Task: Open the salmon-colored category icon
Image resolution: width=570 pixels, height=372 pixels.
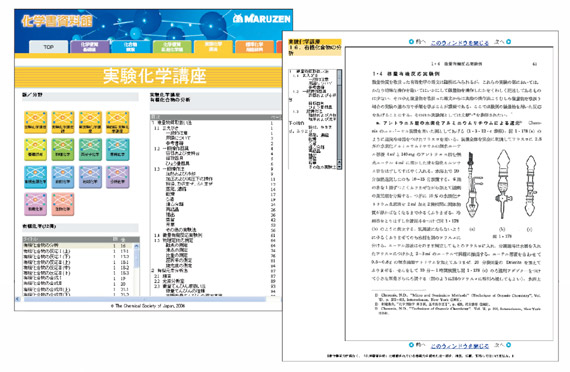Action: (x=63, y=204)
